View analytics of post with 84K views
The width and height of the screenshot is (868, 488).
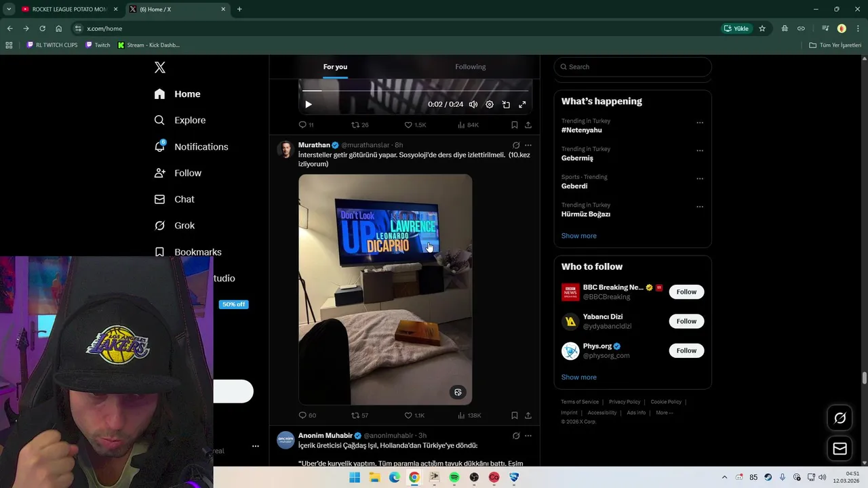469,125
